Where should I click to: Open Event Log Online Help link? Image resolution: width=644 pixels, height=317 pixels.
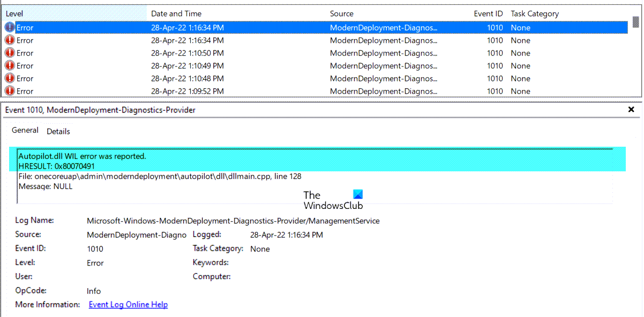128,305
